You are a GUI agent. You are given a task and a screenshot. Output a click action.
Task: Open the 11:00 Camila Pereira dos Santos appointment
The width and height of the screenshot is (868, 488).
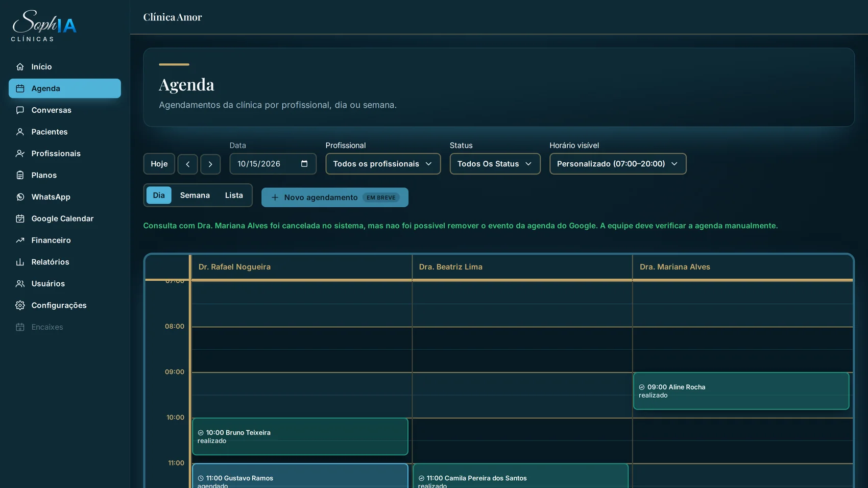click(x=520, y=476)
